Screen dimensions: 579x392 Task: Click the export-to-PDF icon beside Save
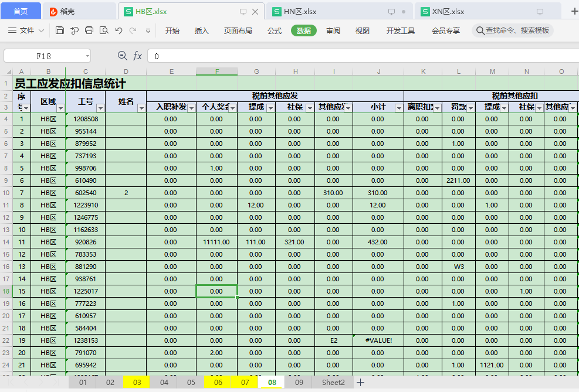click(x=75, y=30)
